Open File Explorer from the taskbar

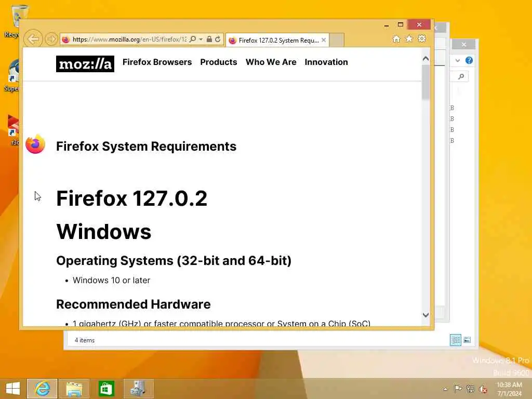point(74,389)
